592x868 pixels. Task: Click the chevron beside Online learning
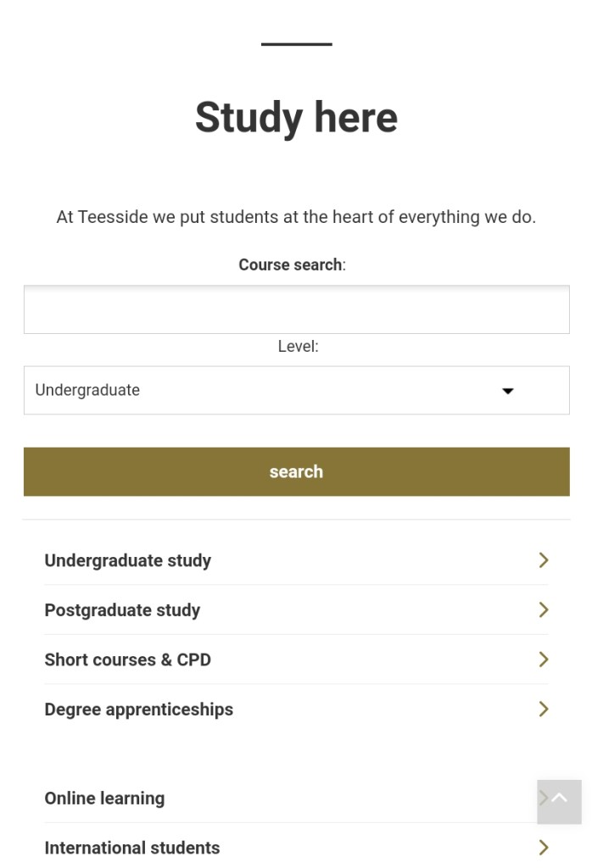(x=544, y=798)
